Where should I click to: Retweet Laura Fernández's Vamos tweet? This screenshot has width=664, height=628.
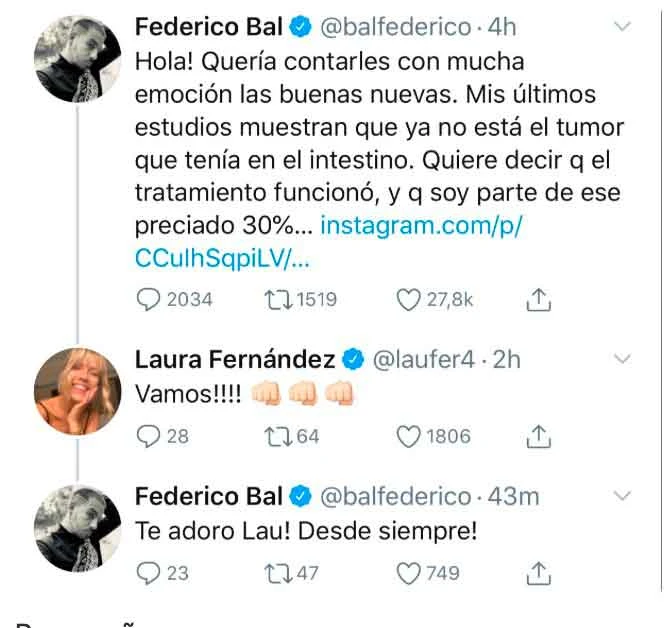click(x=273, y=436)
